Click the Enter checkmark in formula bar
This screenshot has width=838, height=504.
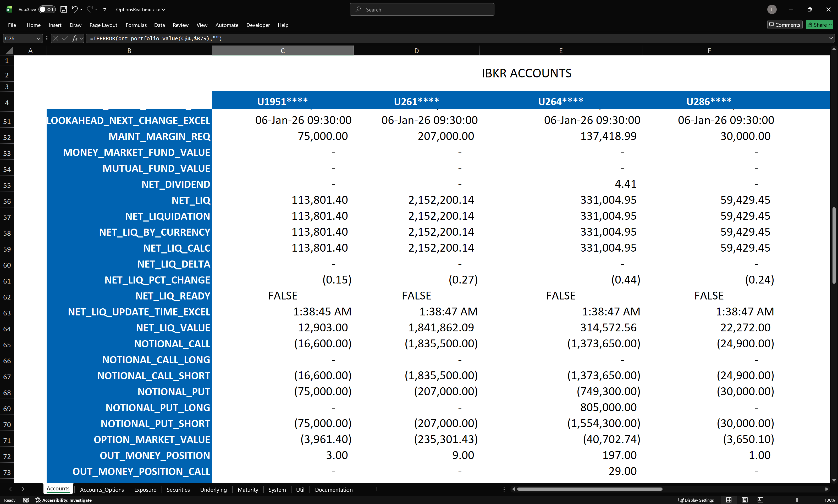coord(65,38)
